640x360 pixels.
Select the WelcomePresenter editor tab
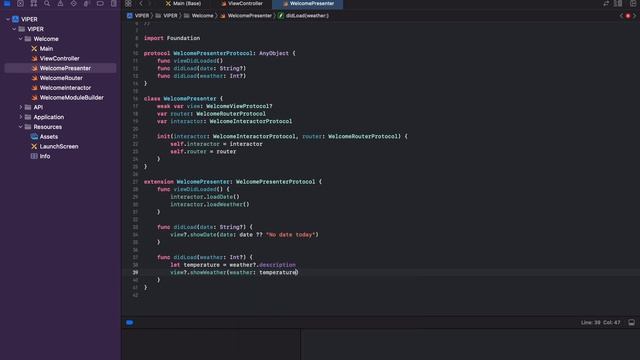308,4
